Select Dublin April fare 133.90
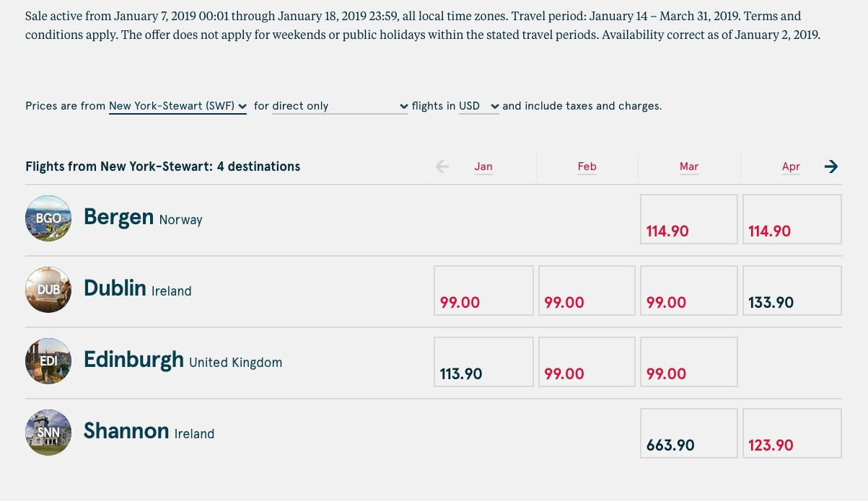The height and width of the screenshot is (501, 868). point(792,291)
